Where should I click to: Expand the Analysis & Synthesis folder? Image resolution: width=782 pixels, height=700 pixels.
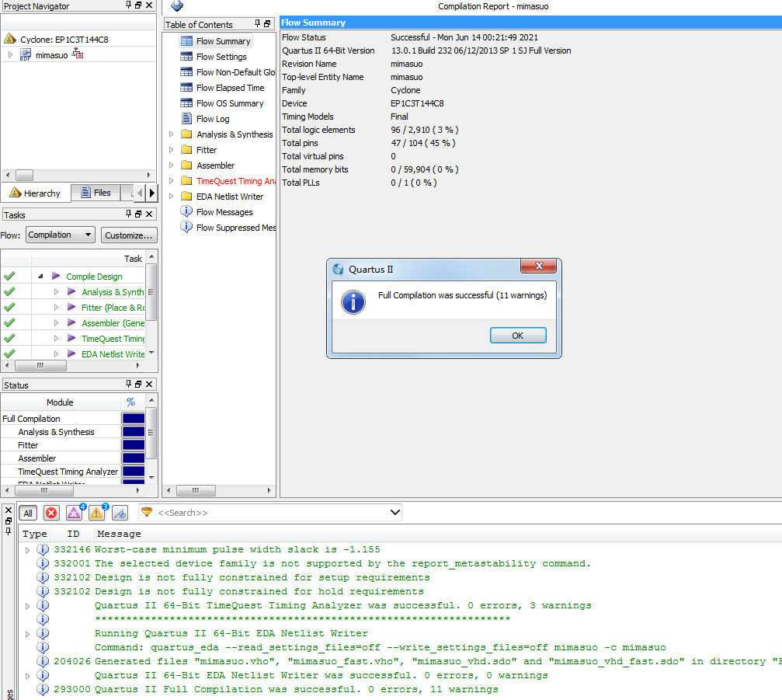(172, 134)
